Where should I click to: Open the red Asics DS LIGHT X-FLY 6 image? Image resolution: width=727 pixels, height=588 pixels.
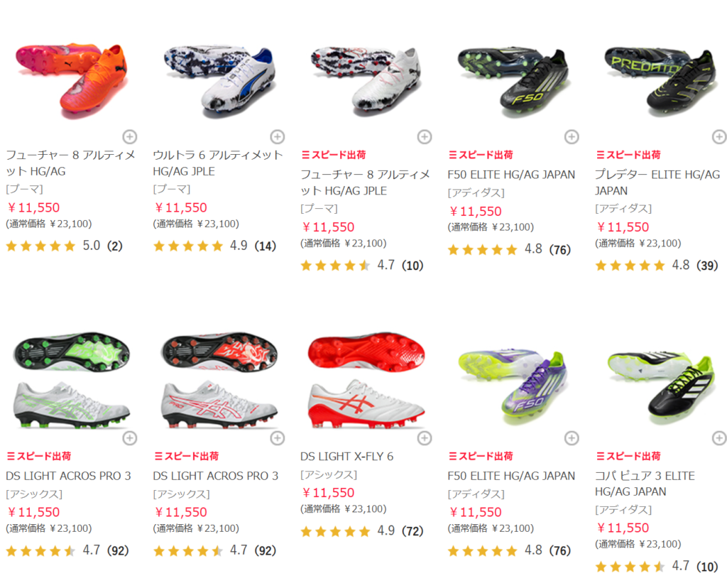tap(366, 380)
